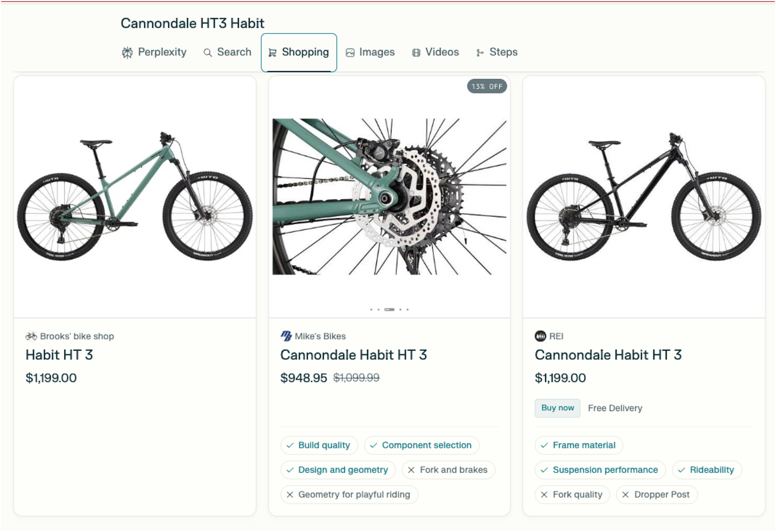
Task: Click the Brooks' bike shop seller name
Action: [x=77, y=336]
